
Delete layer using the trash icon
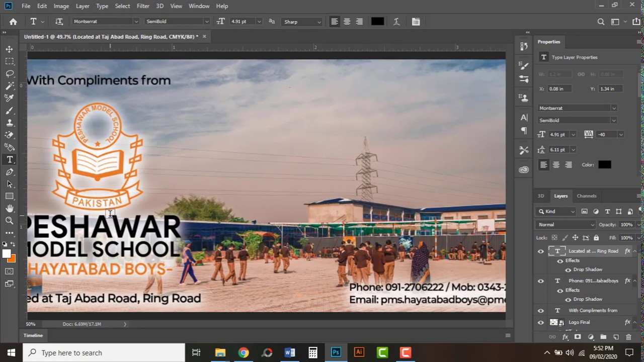point(628,337)
